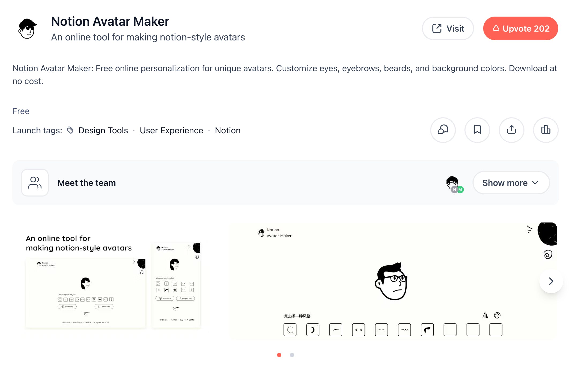
Task: Advance carousel with the next arrow
Action: point(551,281)
